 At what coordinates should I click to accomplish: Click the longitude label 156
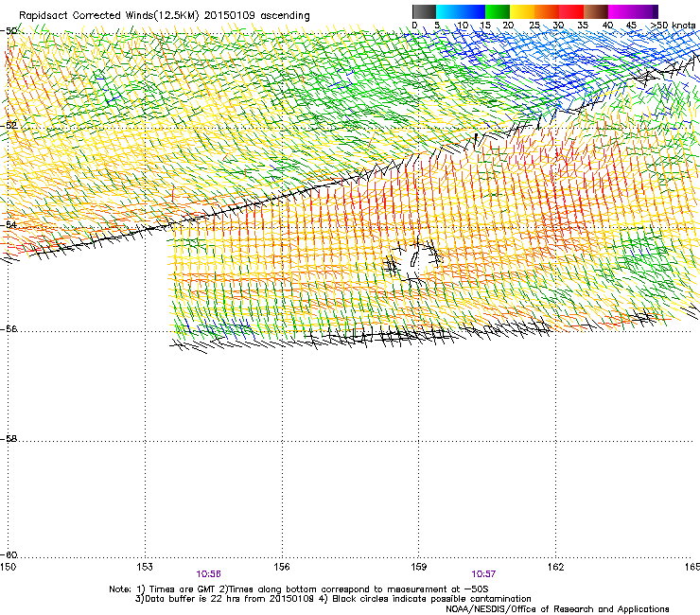[282, 567]
